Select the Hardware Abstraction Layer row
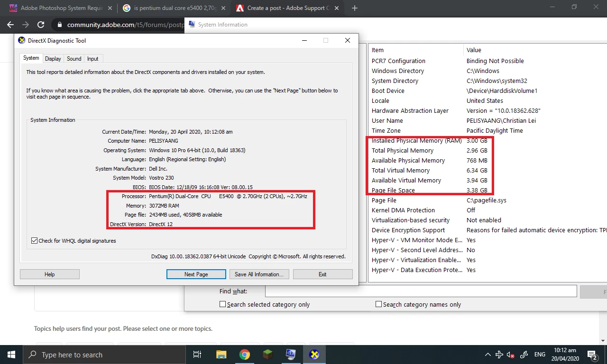This screenshot has width=607, height=364. point(488,110)
